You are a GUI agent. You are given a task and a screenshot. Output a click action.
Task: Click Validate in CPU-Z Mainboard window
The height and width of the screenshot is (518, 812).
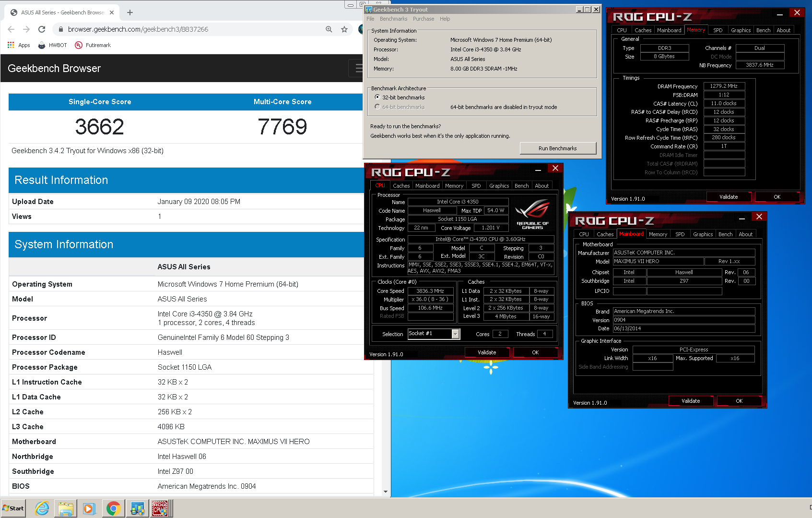pos(691,401)
